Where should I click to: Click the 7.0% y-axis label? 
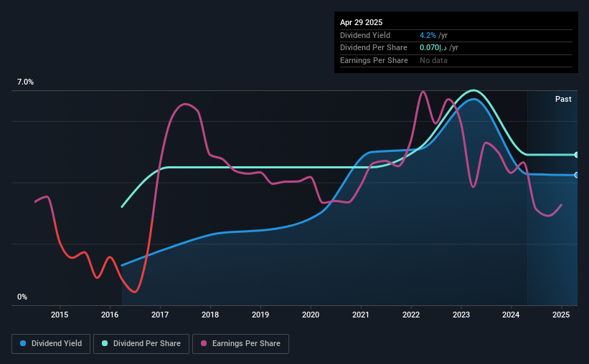pos(25,82)
